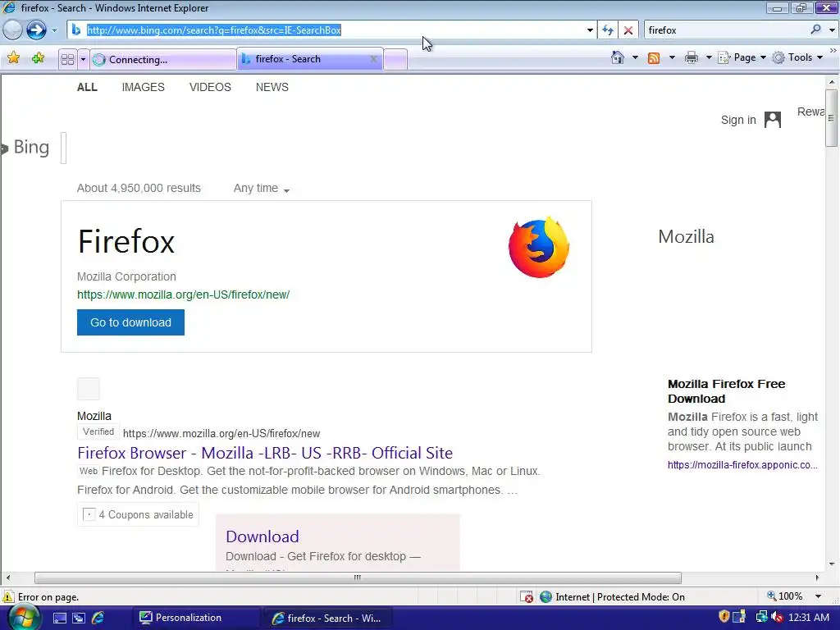Open the green mozilla.org/en-US/firefox/new link
The image size is (840, 630).
point(183,294)
